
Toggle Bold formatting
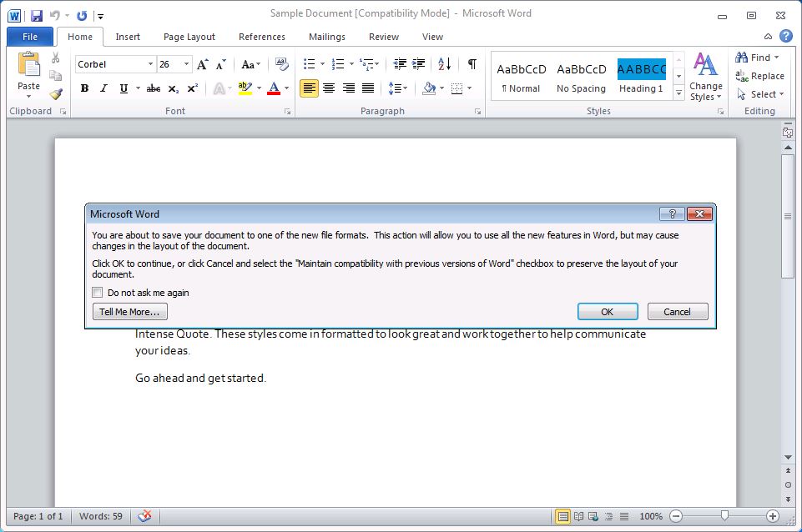point(85,88)
